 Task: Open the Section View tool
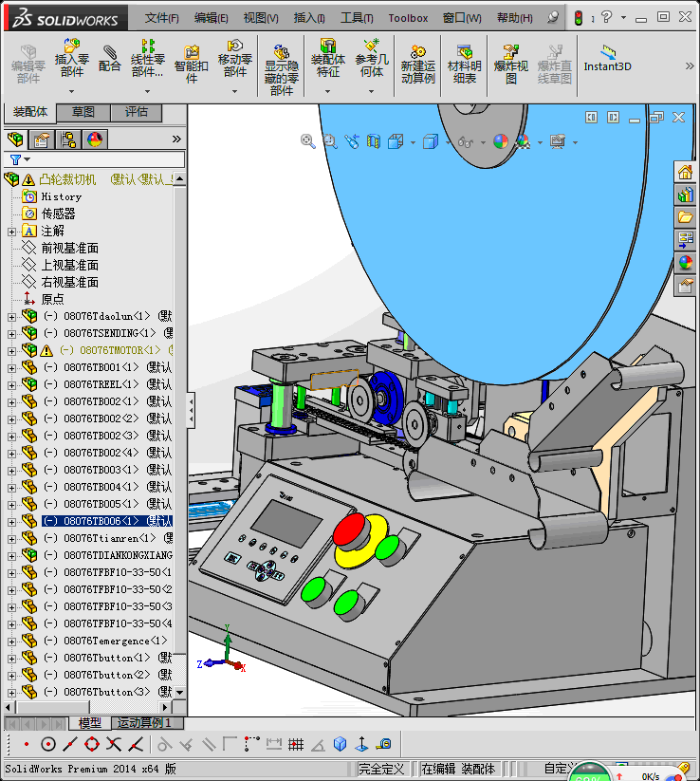[374, 142]
